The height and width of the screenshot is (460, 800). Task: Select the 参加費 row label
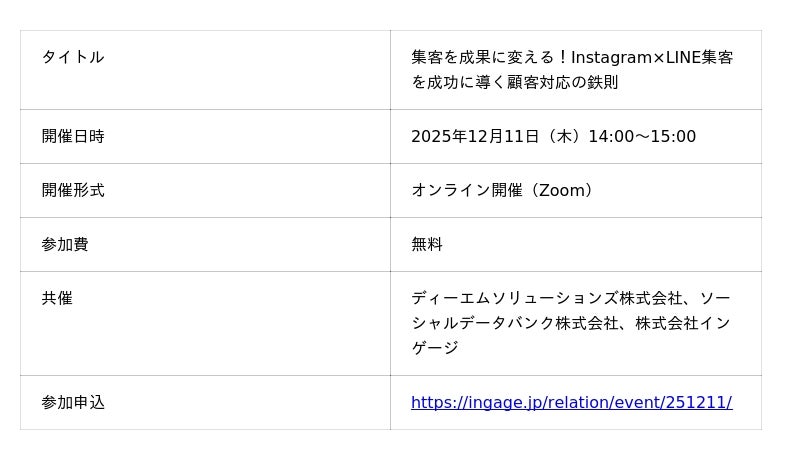coord(64,244)
